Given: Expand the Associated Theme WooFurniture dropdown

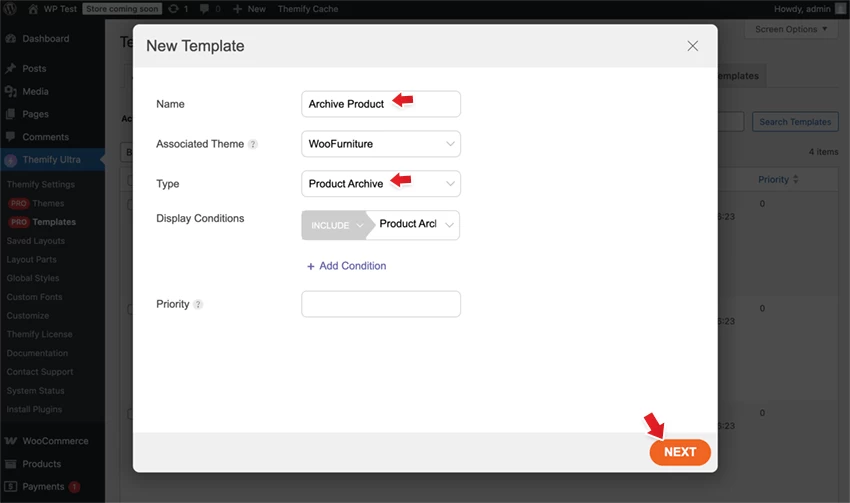Looking at the screenshot, I should [380, 144].
